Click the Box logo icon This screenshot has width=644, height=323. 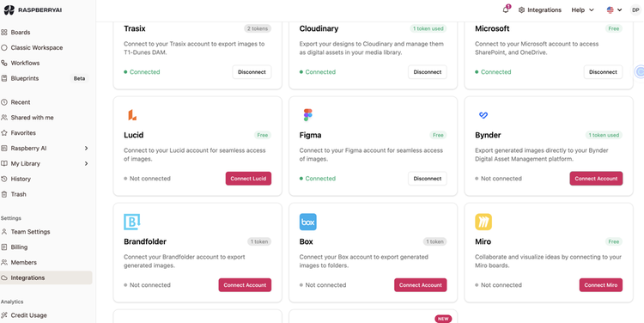coord(308,222)
